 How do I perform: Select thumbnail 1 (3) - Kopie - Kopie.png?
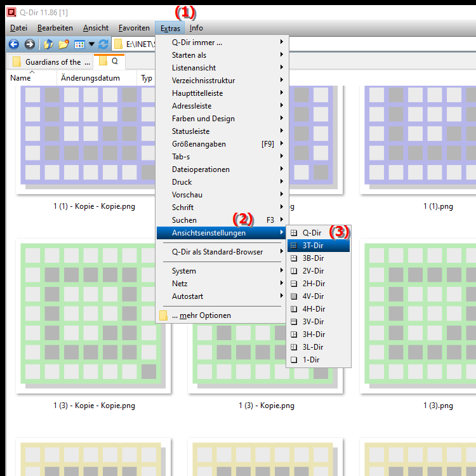click(x=93, y=315)
